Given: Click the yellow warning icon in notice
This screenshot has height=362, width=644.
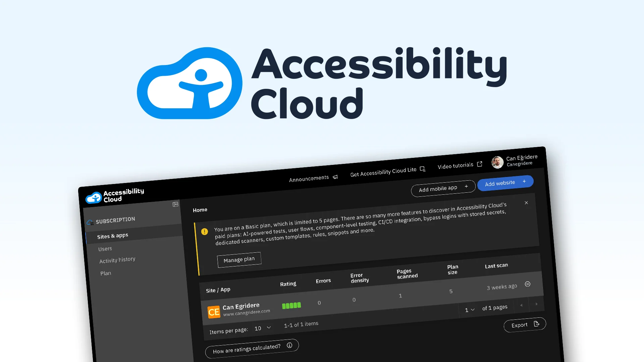Looking at the screenshot, I should [204, 232].
